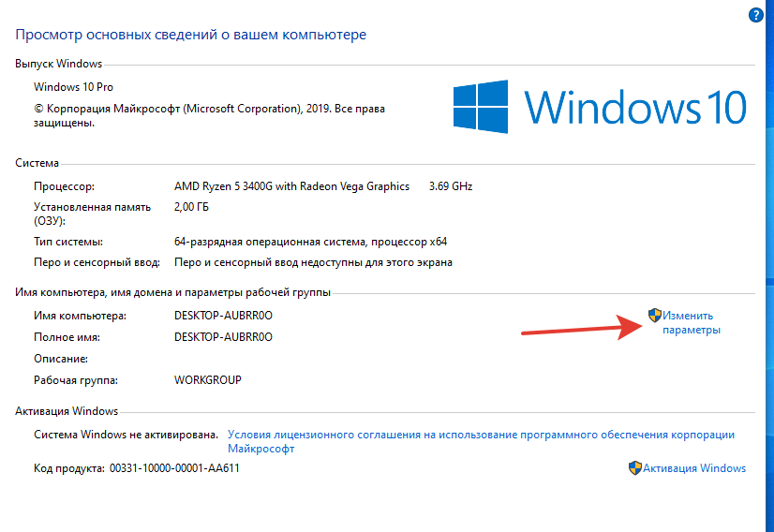Select the product code 00331-10000-00001-AA611

coord(174,468)
